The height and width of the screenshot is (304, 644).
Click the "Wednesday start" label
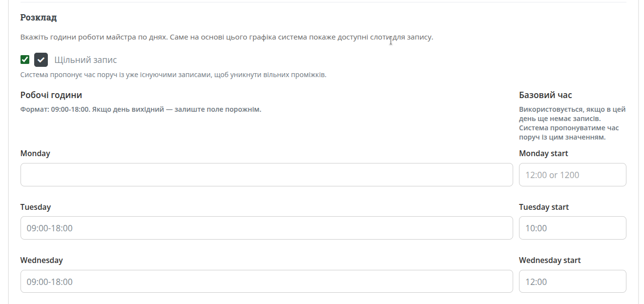pos(550,260)
